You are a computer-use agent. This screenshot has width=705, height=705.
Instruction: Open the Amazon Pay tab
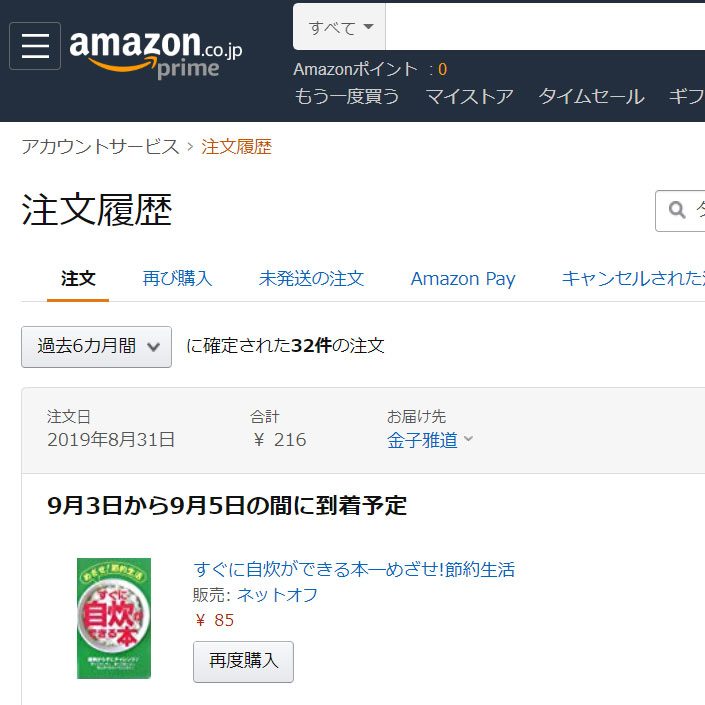[463, 279]
